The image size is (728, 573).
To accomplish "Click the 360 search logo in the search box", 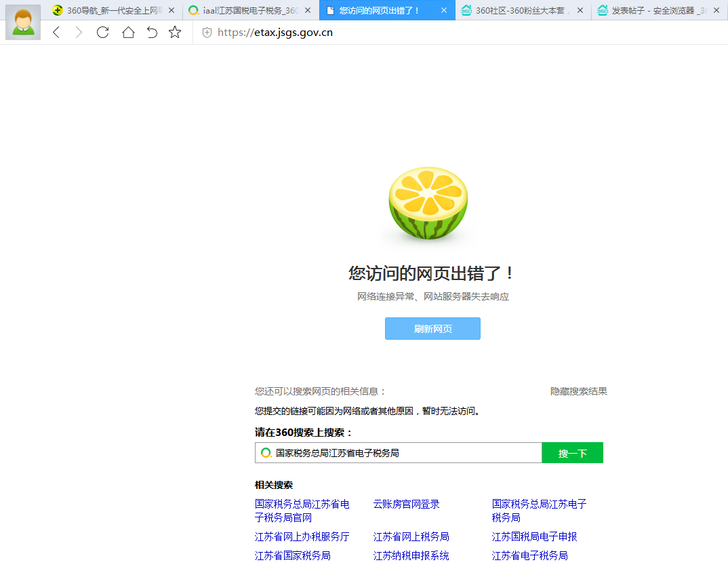I will [265, 452].
